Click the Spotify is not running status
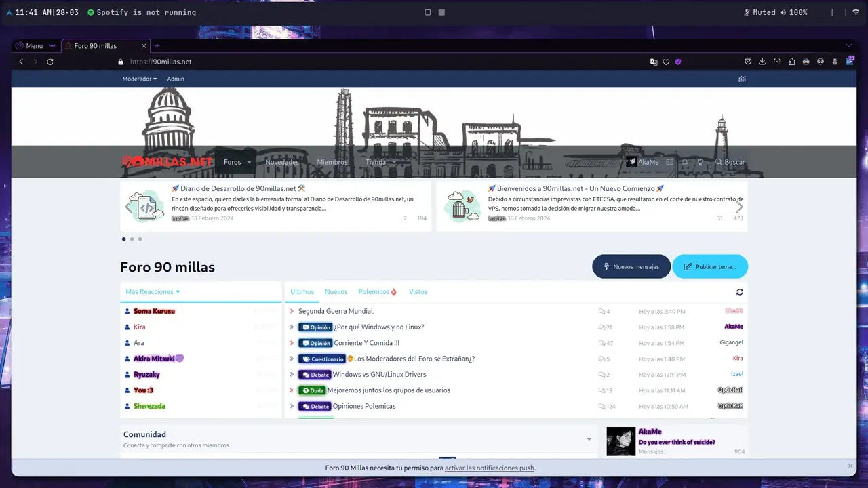This screenshot has height=488, width=868. click(142, 12)
